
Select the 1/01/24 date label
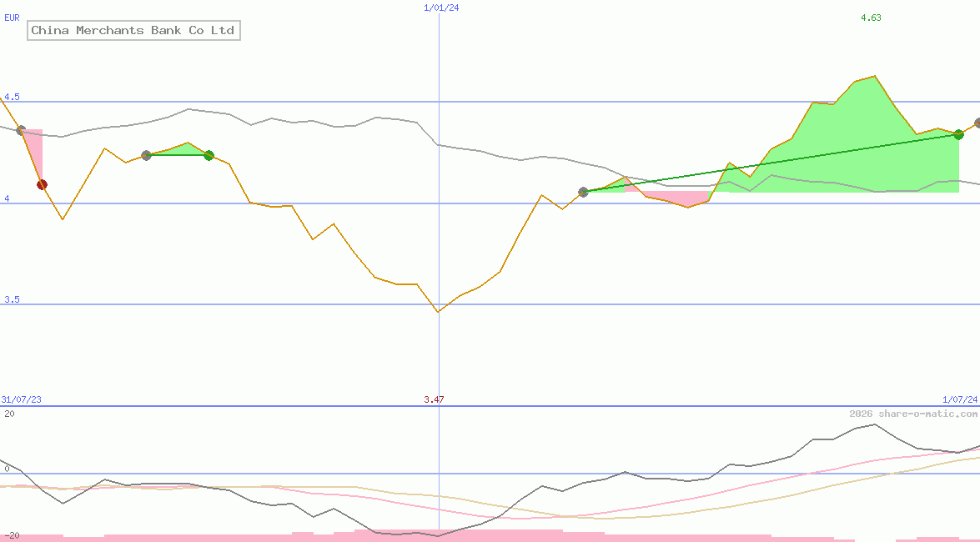[441, 8]
